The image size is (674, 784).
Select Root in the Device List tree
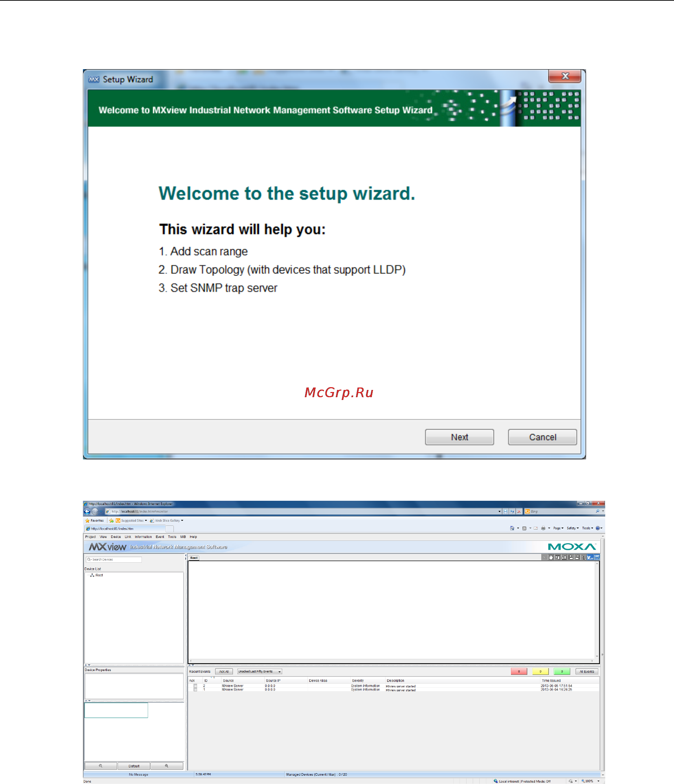(x=99, y=575)
